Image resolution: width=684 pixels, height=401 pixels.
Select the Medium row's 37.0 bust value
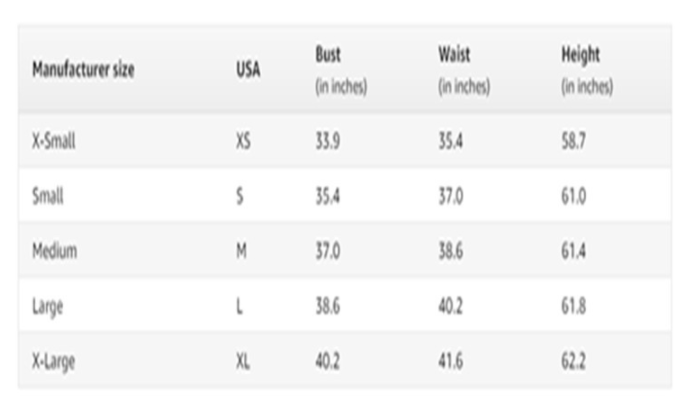click(x=328, y=251)
